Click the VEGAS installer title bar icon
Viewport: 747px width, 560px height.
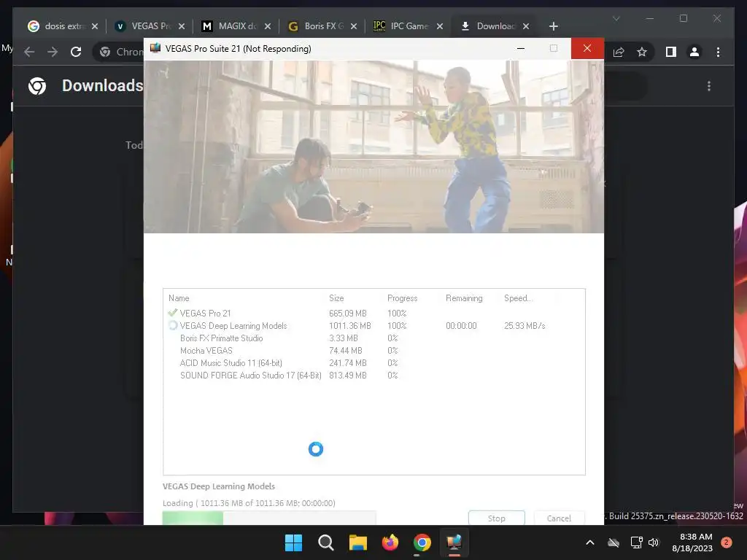[x=155, y=48]
